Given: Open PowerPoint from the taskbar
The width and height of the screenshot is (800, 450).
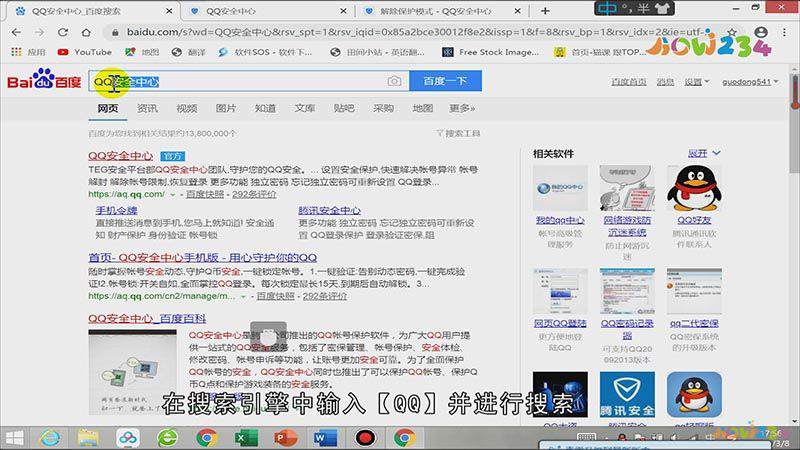Looking at the screenshot, I should coord(285,438).
